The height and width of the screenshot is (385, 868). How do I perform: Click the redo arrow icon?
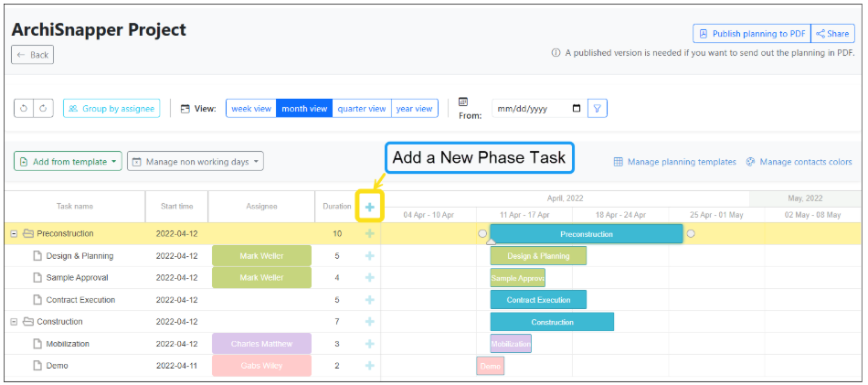point(43,109)
